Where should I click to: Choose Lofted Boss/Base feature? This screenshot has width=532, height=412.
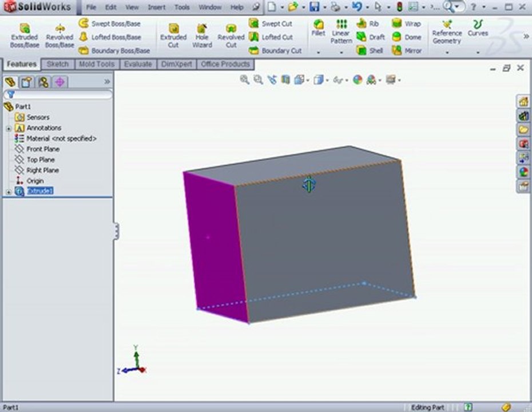click(110, 37)
